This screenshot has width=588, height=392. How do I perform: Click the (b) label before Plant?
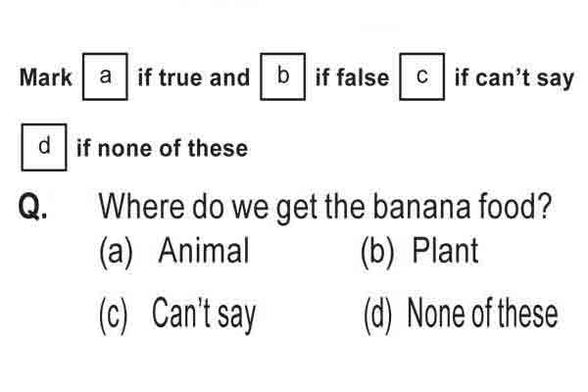pyautogui.click(x=377, y=252)
